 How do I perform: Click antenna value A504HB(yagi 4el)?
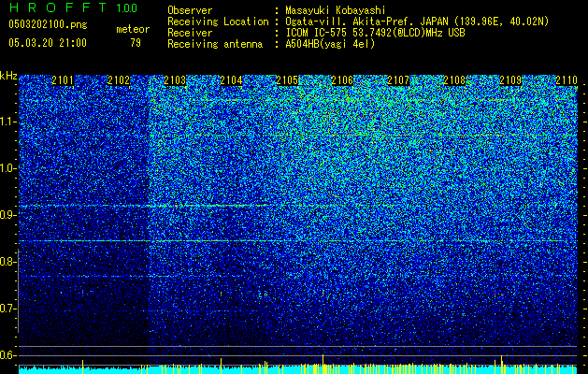coord(330,44)
